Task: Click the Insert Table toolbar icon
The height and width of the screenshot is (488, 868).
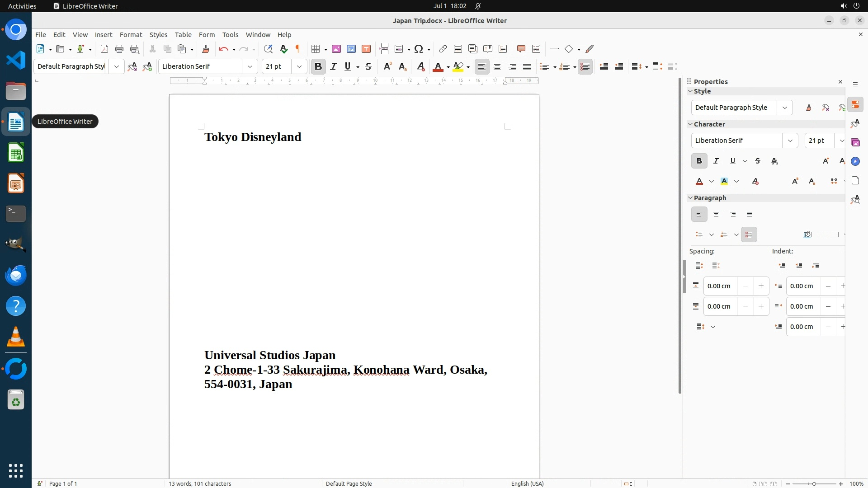Action: coord(316,49)
